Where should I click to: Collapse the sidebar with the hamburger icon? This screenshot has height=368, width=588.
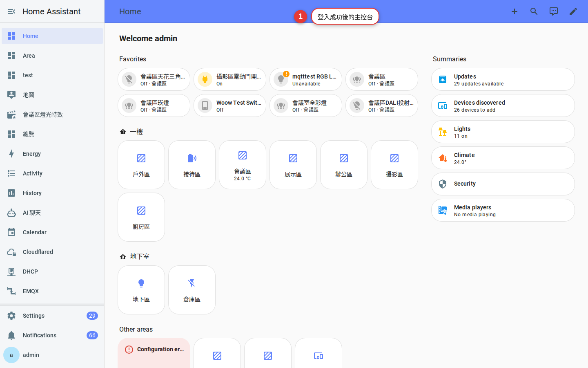(x=11, y=11)
